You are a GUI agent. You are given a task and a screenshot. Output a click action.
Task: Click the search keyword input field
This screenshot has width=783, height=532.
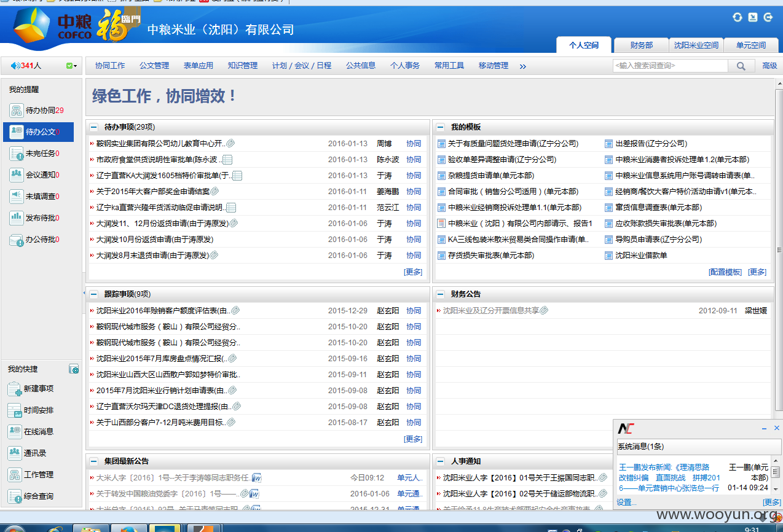671,66
